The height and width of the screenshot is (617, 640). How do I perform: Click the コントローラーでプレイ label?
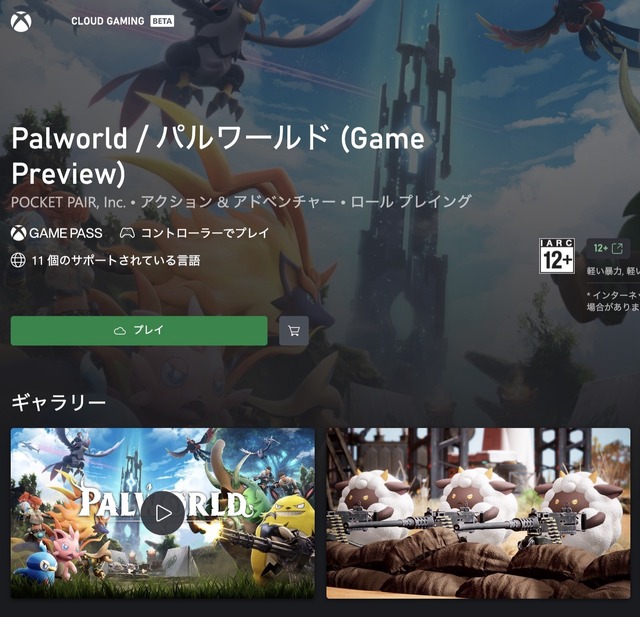(x=205, y=233)
